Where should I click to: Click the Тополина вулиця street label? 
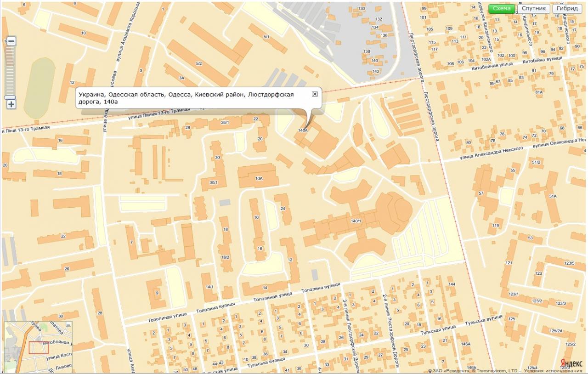pos(322,288)
